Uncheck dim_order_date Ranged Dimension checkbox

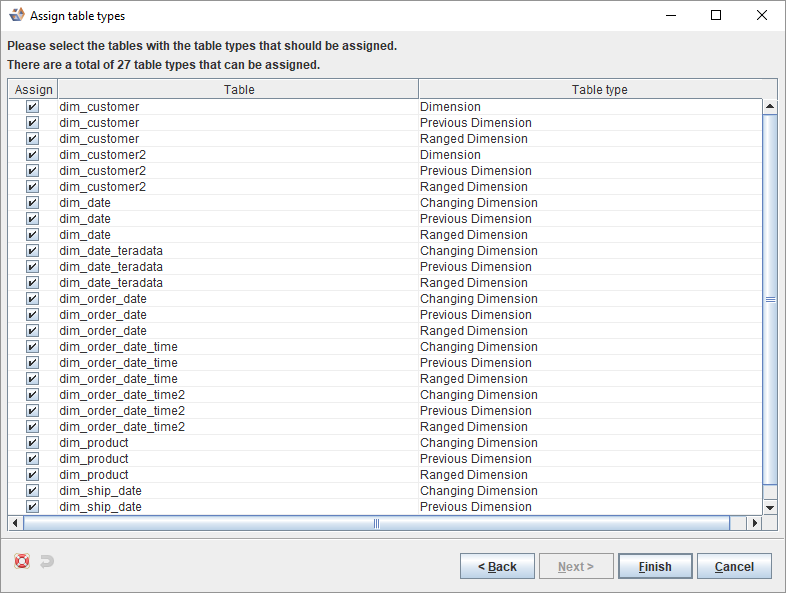32,331
